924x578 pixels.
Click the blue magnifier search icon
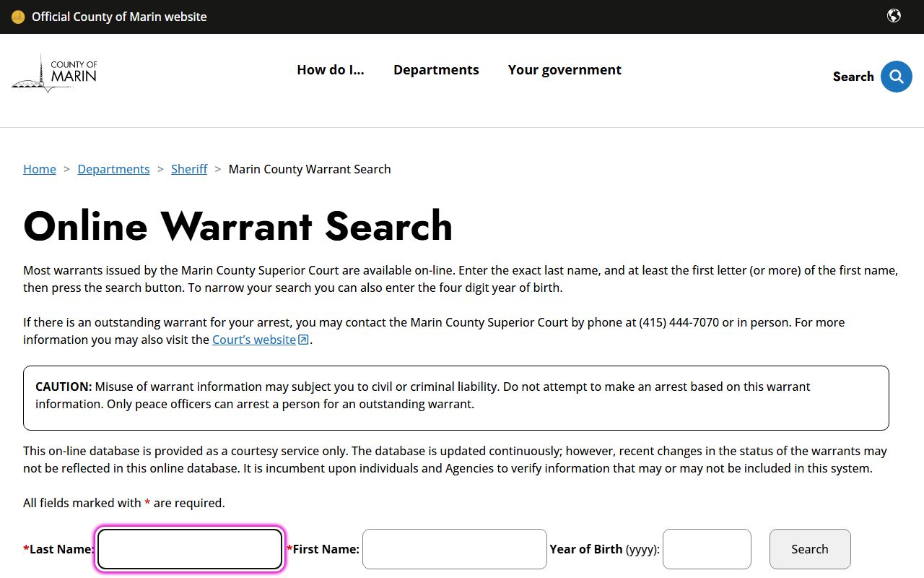[x=896, y=77]
